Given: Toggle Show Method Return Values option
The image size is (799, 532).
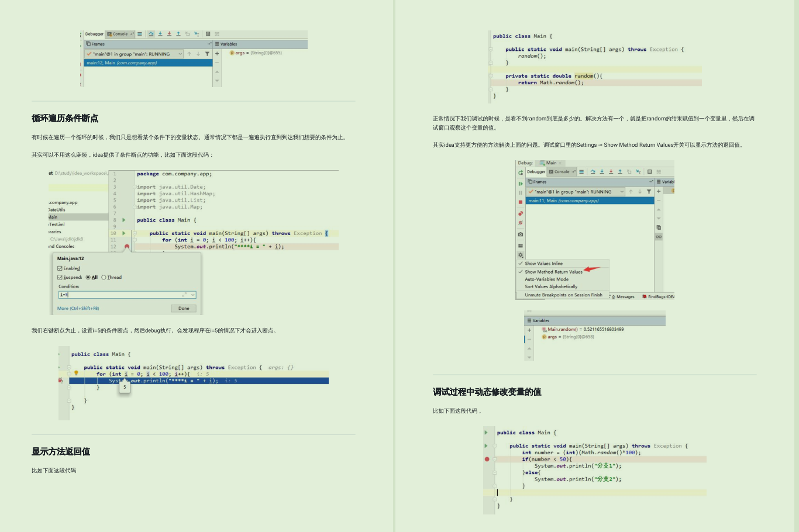Looking at the screenshot, I should pos(553,272).
